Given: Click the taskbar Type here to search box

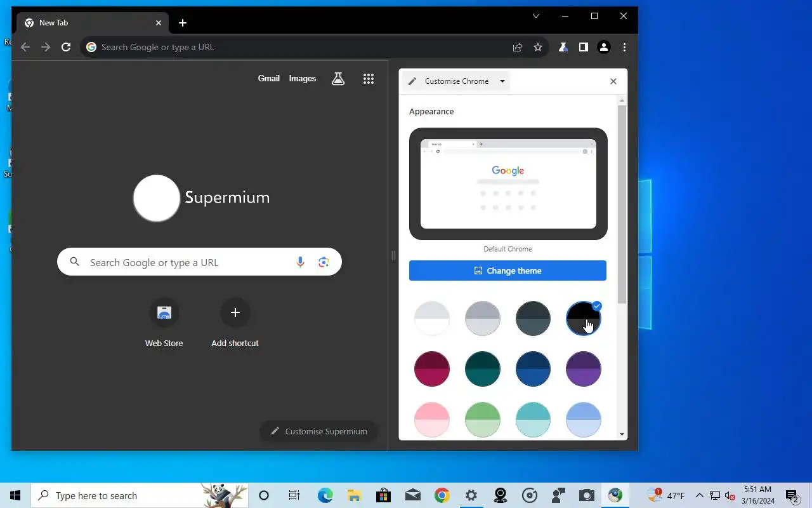Looking at the screenshot, I should point(140,495).
